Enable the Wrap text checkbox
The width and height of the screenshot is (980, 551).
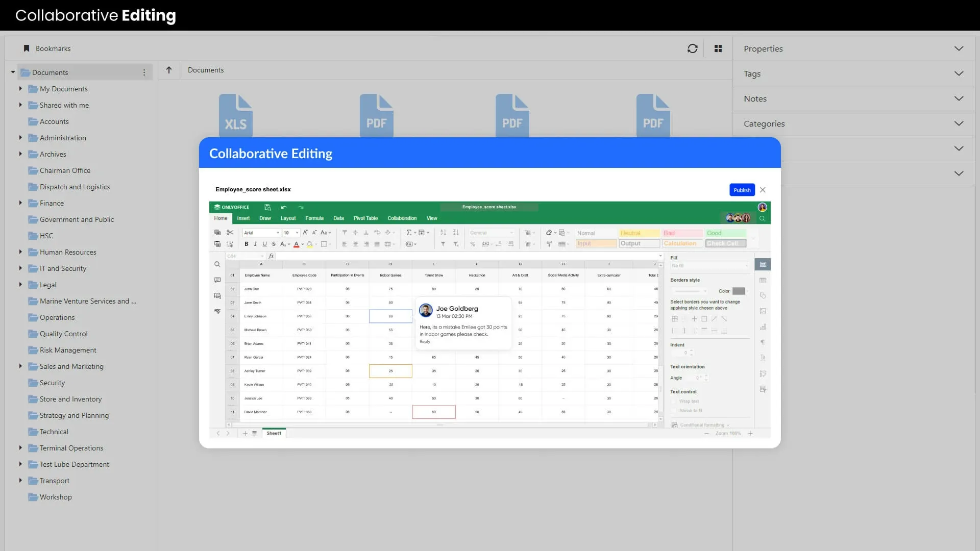pyautogui.click(x=674, y=402)
